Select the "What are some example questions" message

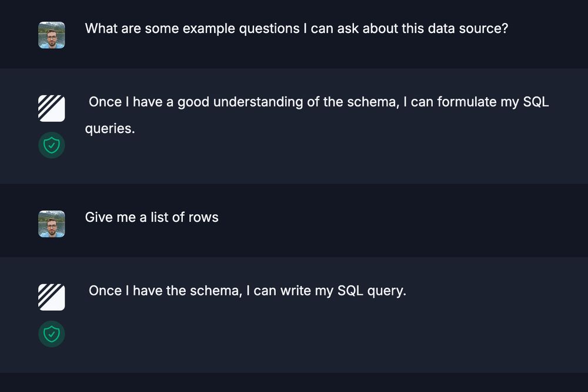[x=296, y=28]
